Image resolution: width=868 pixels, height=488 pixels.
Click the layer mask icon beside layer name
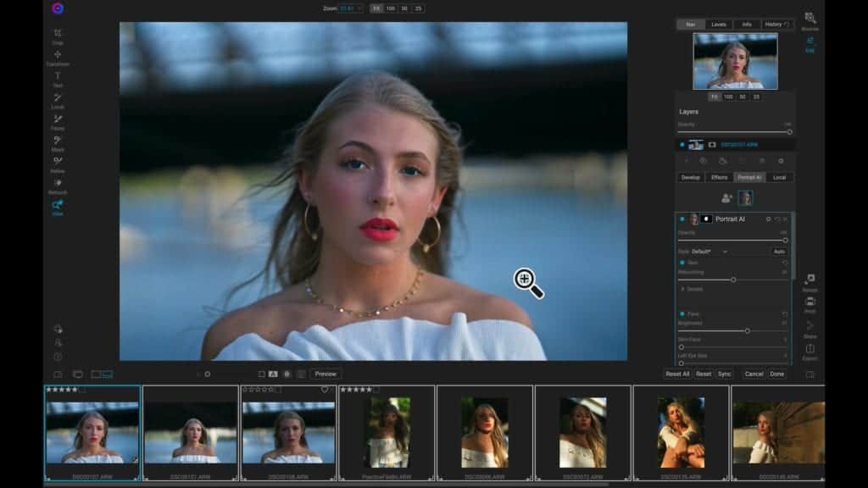pyautogui.click(x=712, y=145)
